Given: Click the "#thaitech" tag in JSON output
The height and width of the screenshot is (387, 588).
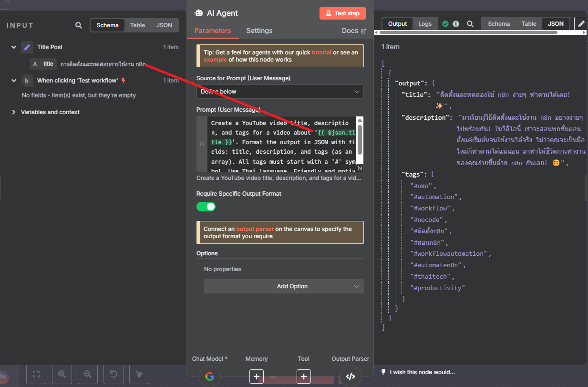Looking at the screenshot, I should [432, 276].
